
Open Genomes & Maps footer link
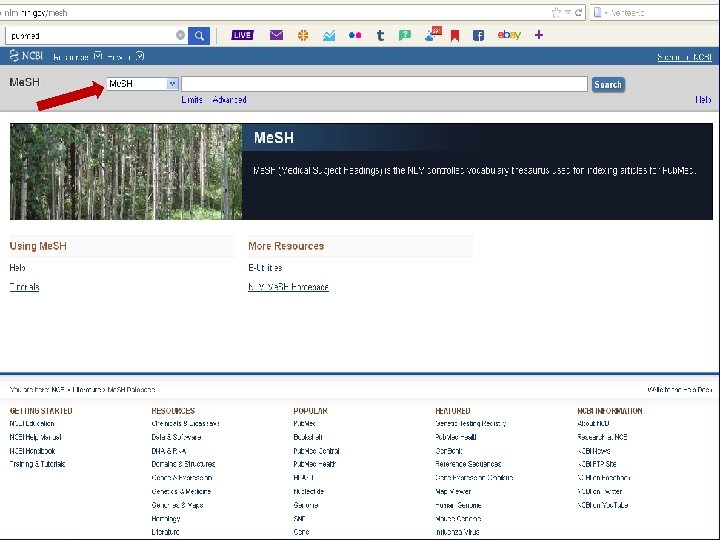coord(177,505)
